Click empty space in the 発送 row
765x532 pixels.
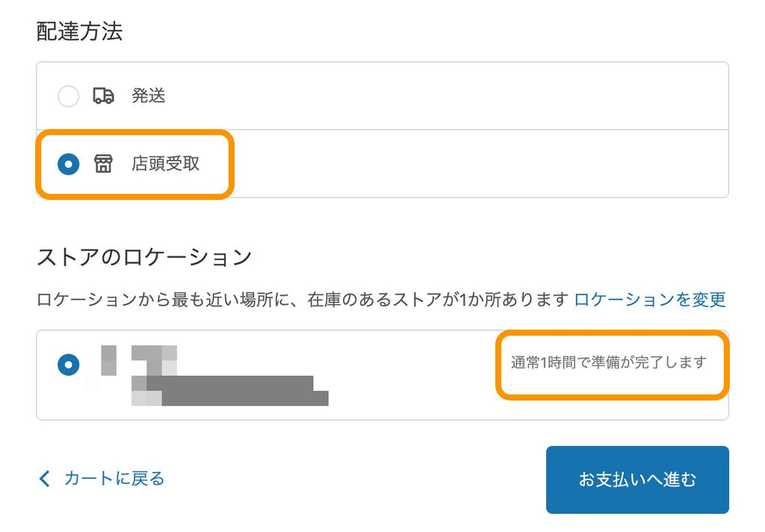[x=448, y=96]
